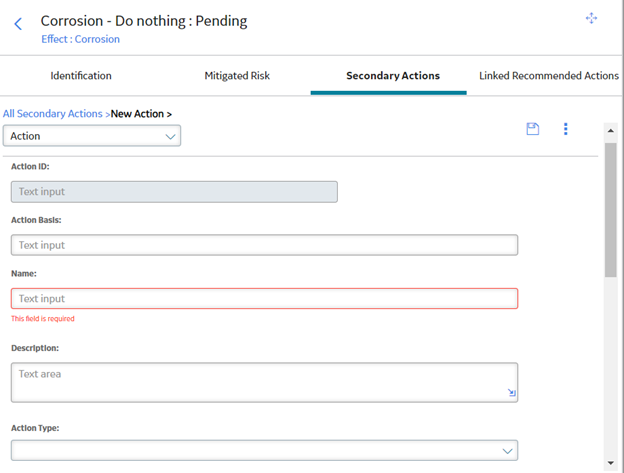The height and width of the screenshot is (473, 624).
Task: Expand the Action Type dropdown
Action: point(264,450)
